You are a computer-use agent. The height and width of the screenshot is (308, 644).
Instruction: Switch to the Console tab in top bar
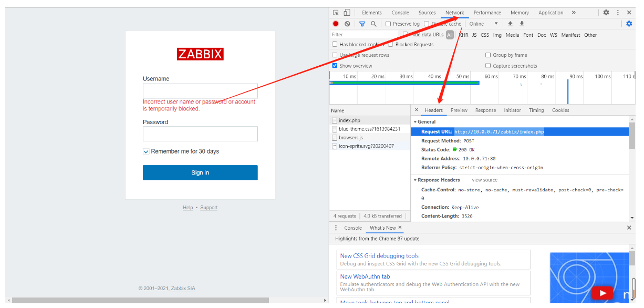point(400,13)
